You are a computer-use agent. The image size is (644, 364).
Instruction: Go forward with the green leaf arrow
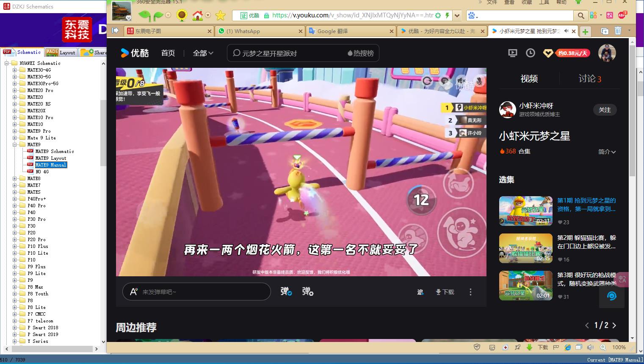(158, 16)
